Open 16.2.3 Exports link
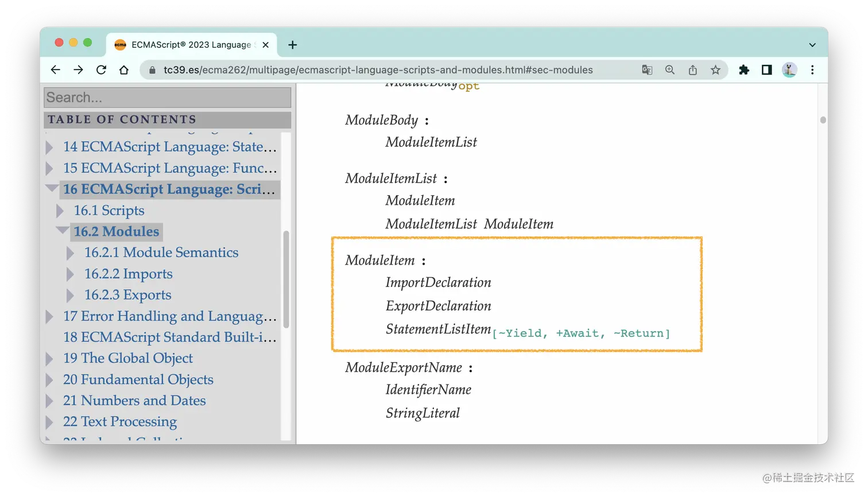 pos(128,295)
